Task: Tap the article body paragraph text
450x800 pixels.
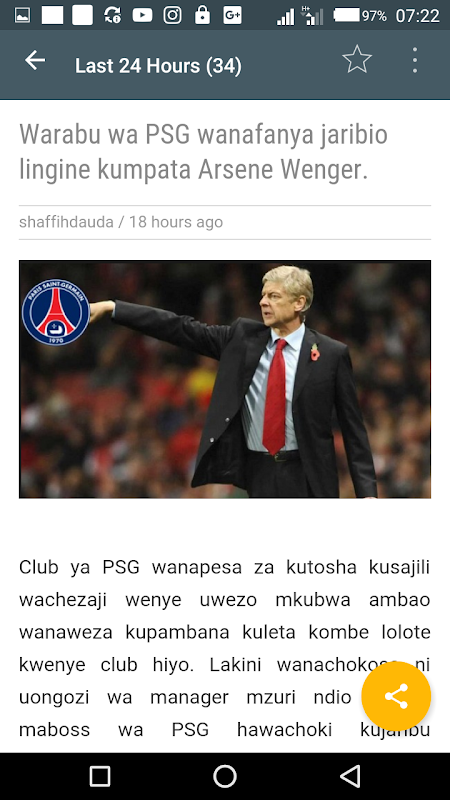Action: click(x=224, y=648)
